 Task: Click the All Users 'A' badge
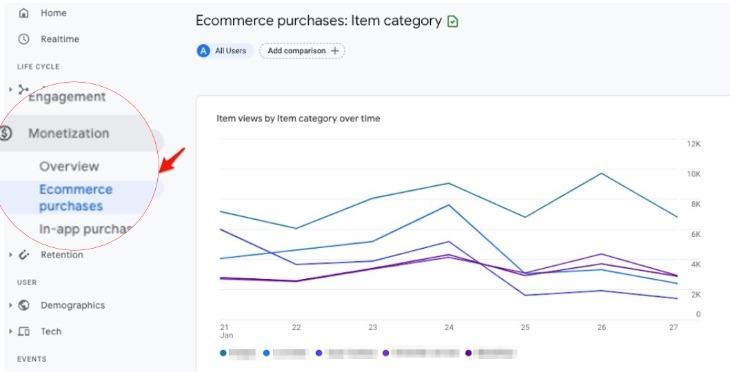[203, 51]
